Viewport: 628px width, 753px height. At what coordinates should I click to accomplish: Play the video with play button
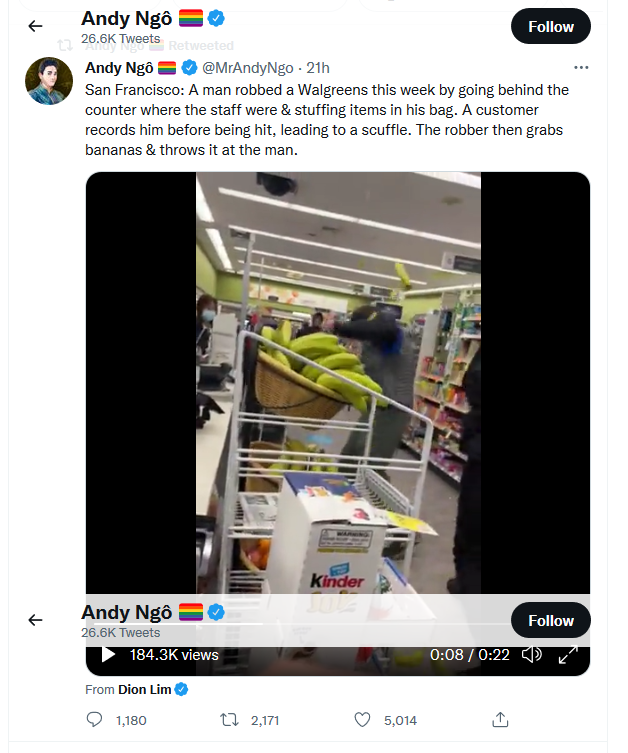(108, 655)
